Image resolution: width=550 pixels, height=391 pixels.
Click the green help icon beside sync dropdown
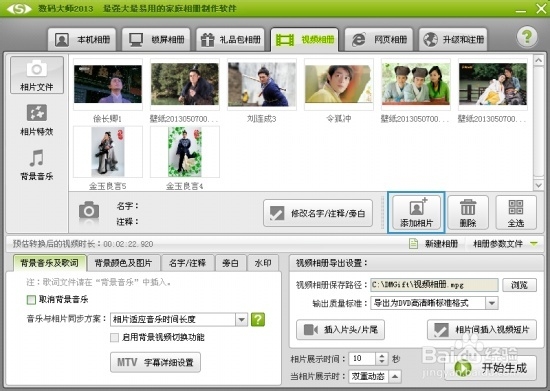click(x=258, y=319)
